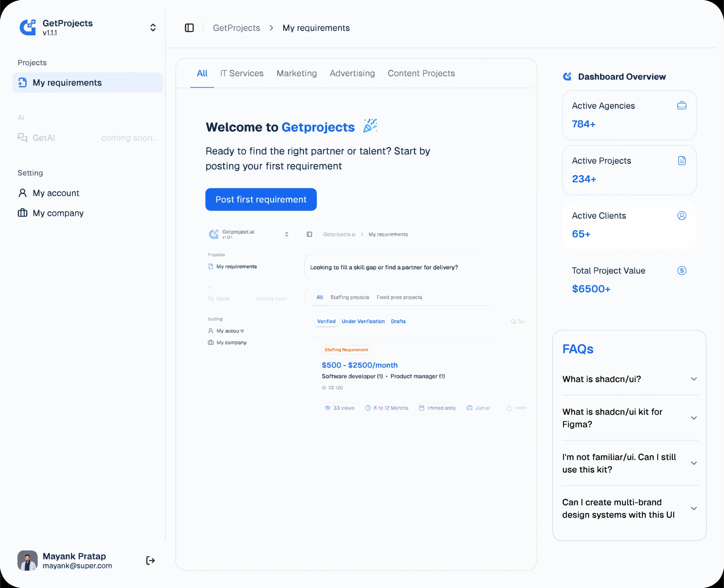Click the party popper icon beside Getprojects
The width and height of the screenshot is (724, 588).
pyautogui.click(x=370, y=126)
